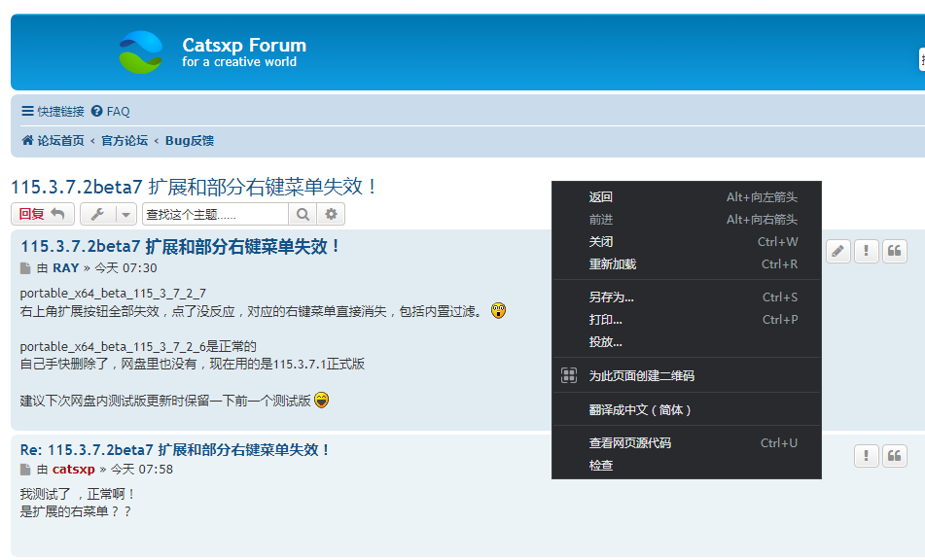
Task: Click the pencil edit post icon
Action: coord(837,251)
